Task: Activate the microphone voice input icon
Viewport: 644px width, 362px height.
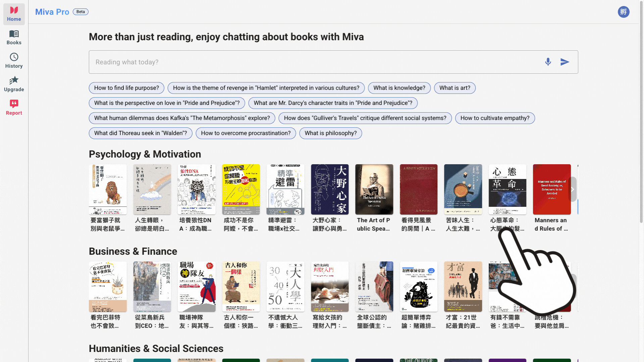Action: click(x=548, y=62)
